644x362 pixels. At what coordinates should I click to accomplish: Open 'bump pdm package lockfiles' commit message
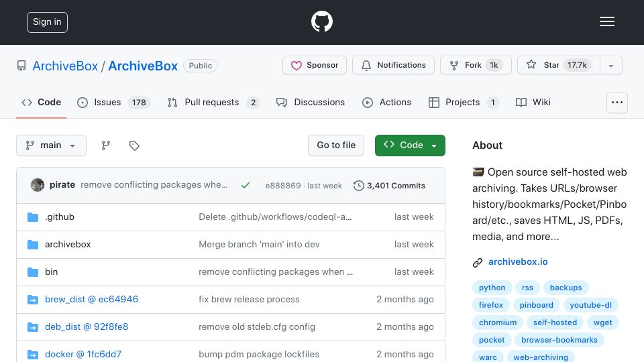(259, 354)
